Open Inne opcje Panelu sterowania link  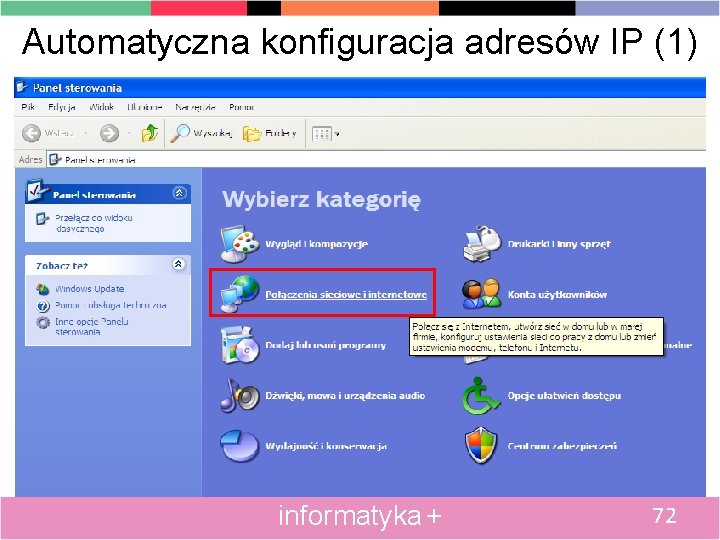click(x=91, y=326)
